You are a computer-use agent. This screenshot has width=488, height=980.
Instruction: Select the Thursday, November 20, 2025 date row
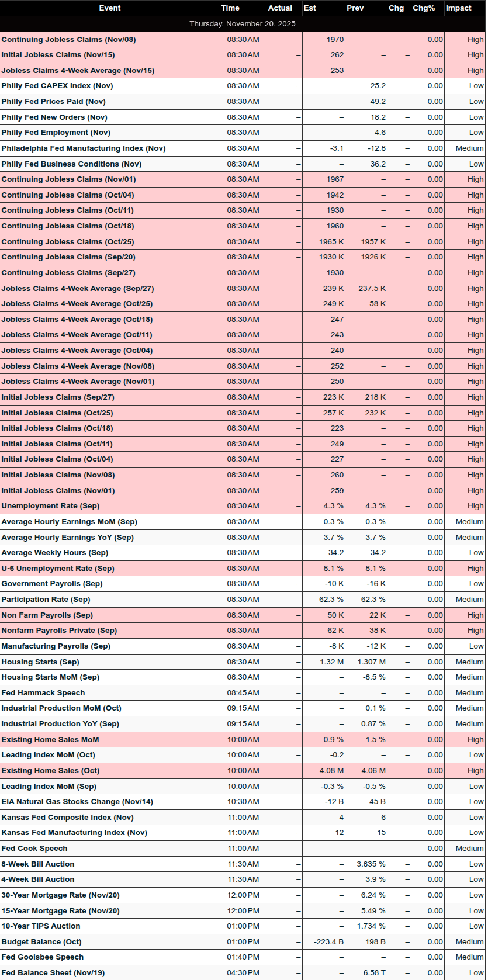coord(243,24)
